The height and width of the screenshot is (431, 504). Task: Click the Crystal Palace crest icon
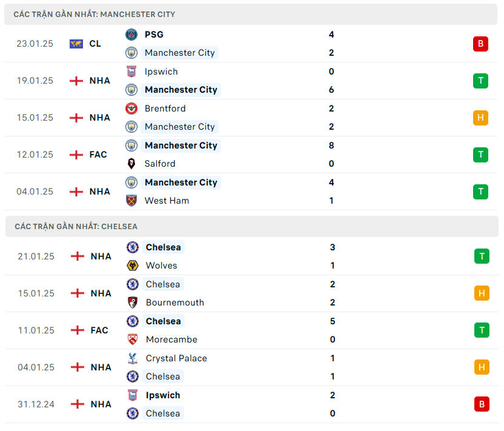point(133,358)
